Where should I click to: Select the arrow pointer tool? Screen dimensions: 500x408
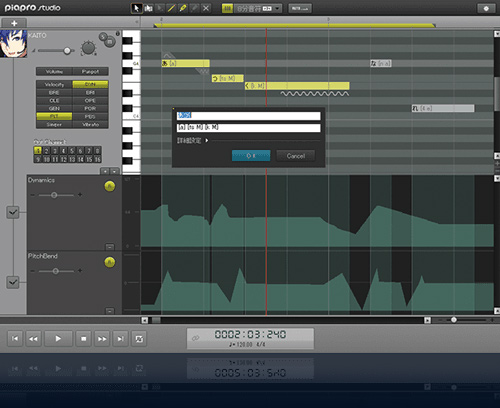[136, 8]
